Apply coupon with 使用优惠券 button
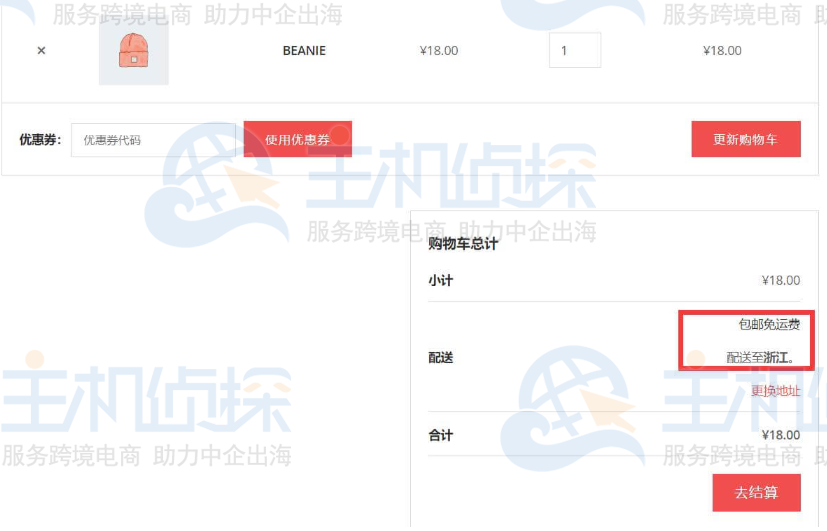This screenshot has width=827, height=531. pyautogui.click(x=297, y=139)
